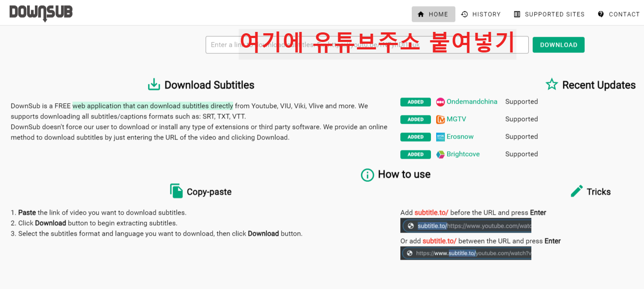Click ADDED badge beside Brightcove

[x=416, y=154]
